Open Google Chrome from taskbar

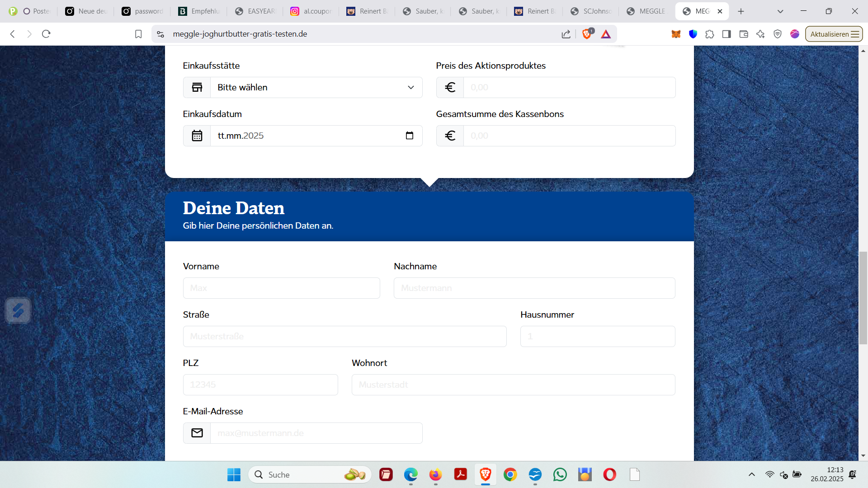pos(510,474)
